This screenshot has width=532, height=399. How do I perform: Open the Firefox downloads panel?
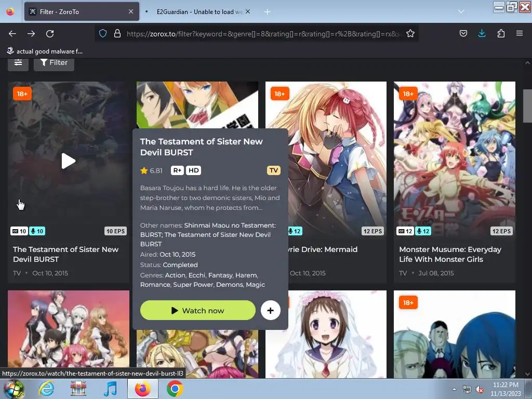point(482,33)
